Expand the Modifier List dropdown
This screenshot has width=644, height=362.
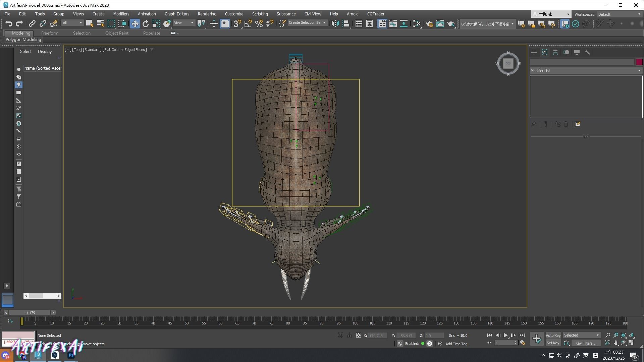586,71
